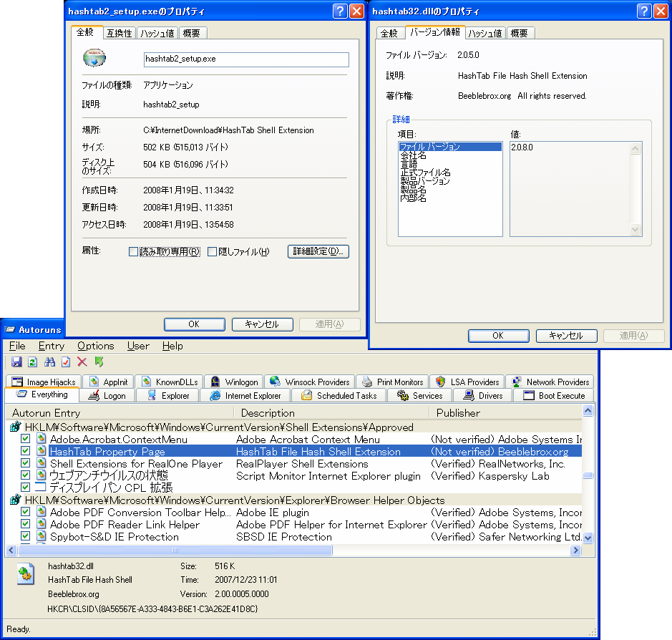Click the Adobe.Acrobat.ContextMenu entry file icon
This screenshot has height=640, width=672.
click(41, 439)
